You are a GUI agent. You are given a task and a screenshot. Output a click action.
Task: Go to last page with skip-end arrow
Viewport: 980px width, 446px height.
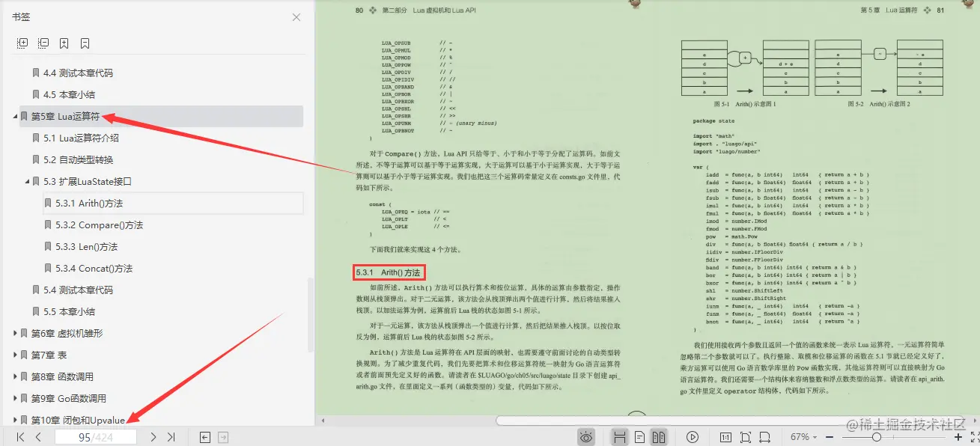[171, 437]
